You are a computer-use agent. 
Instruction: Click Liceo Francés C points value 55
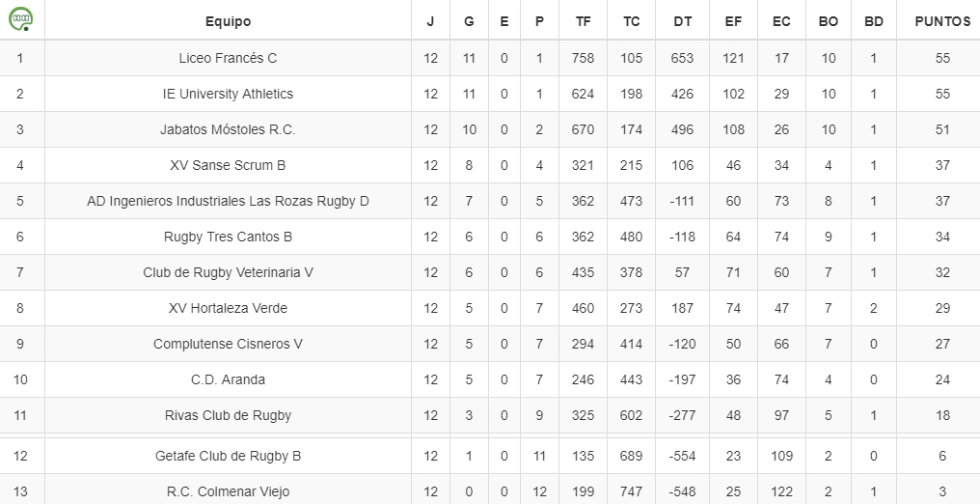[x=942, y=58]
